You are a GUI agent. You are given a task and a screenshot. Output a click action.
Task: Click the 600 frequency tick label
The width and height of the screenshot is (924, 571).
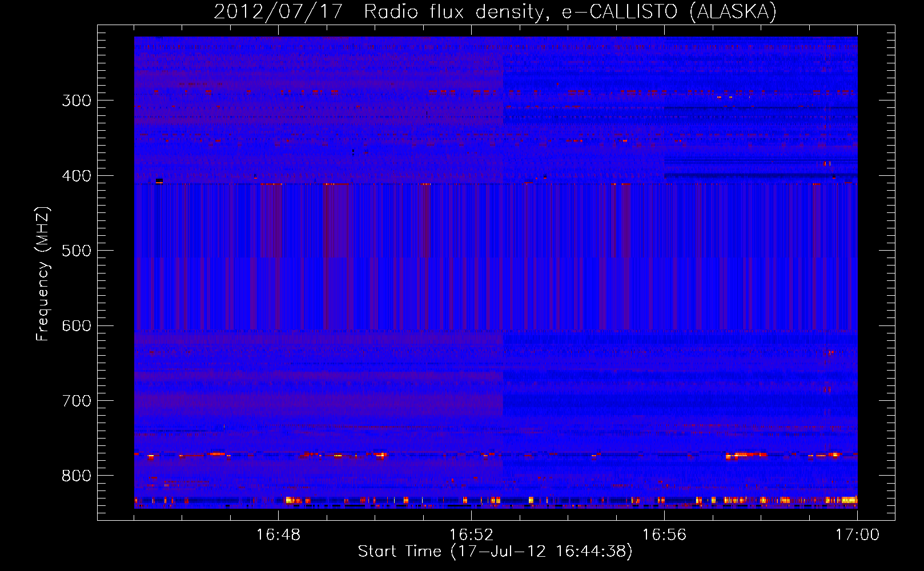[x=77, y=326]
